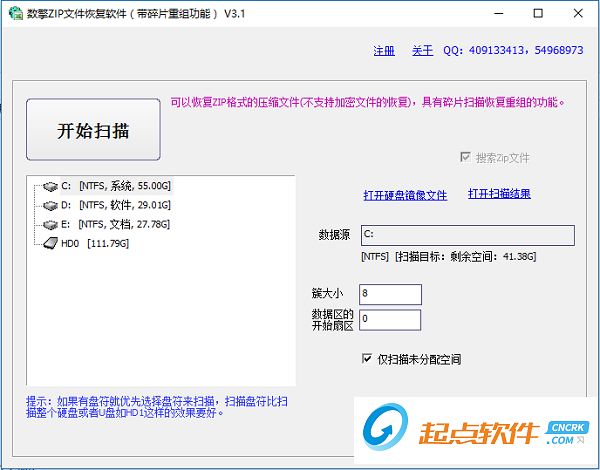Click the D: drive icon

click(50, 206)
